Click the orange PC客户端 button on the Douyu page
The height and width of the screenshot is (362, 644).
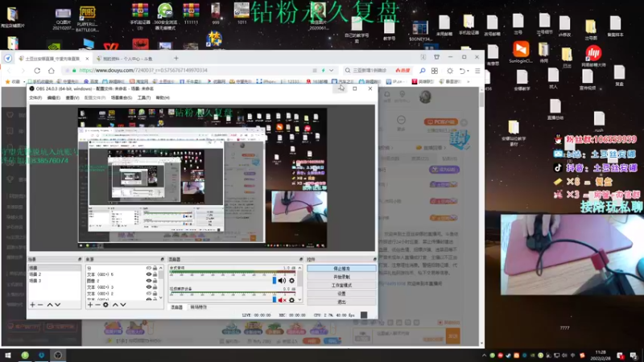(x=441, y=122)
